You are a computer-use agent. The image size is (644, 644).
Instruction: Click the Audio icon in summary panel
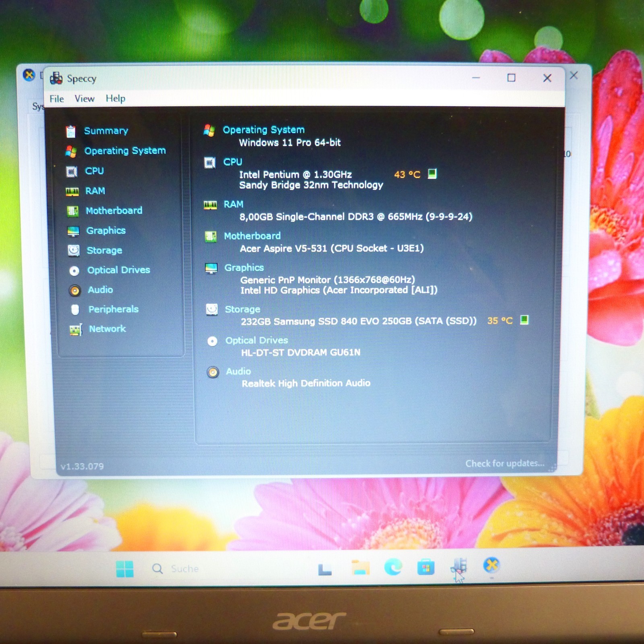tap(213, 372)
